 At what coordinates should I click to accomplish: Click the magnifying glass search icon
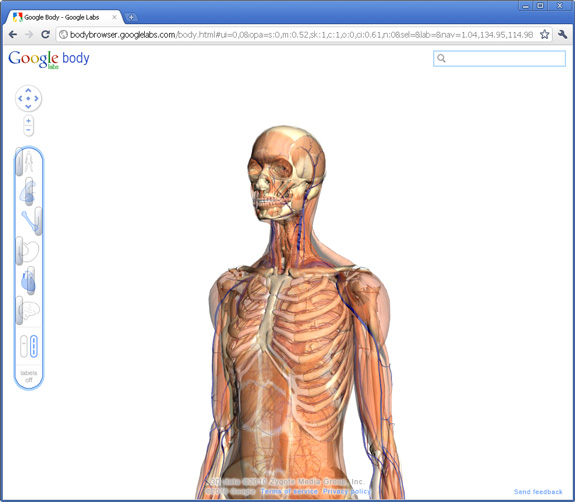[x=442, y=58]
